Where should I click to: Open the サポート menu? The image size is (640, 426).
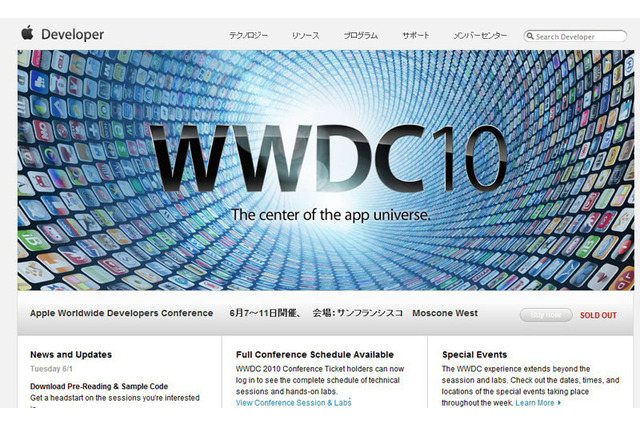click(x=416, y=36)
